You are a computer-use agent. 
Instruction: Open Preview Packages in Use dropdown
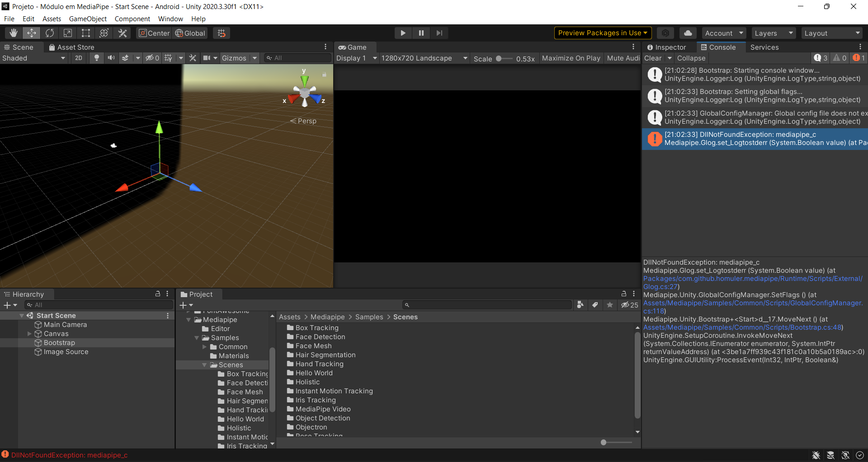(x=603, y=33)
